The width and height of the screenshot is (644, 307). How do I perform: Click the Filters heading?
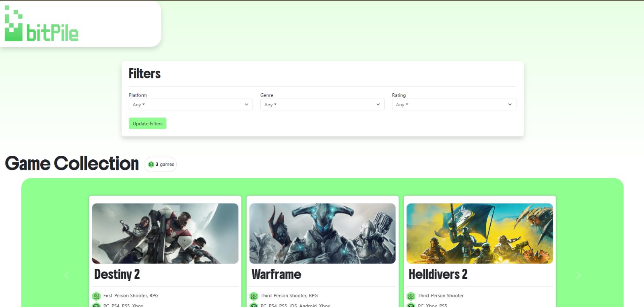144,74
